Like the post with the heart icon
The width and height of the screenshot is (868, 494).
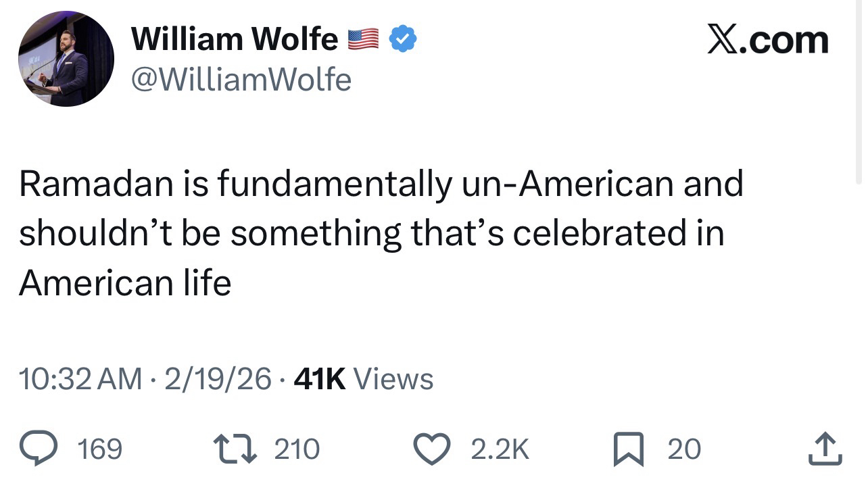click(x=431, y=449)
